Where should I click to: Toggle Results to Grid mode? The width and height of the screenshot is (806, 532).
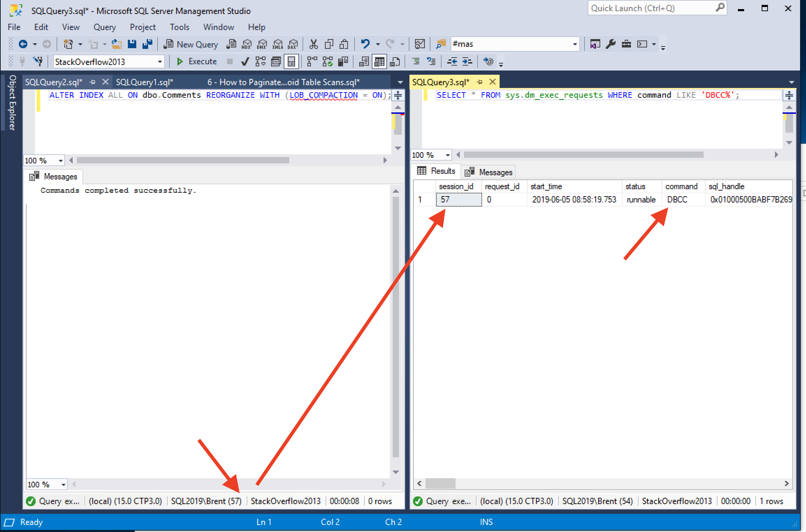(x=379, y=62)
